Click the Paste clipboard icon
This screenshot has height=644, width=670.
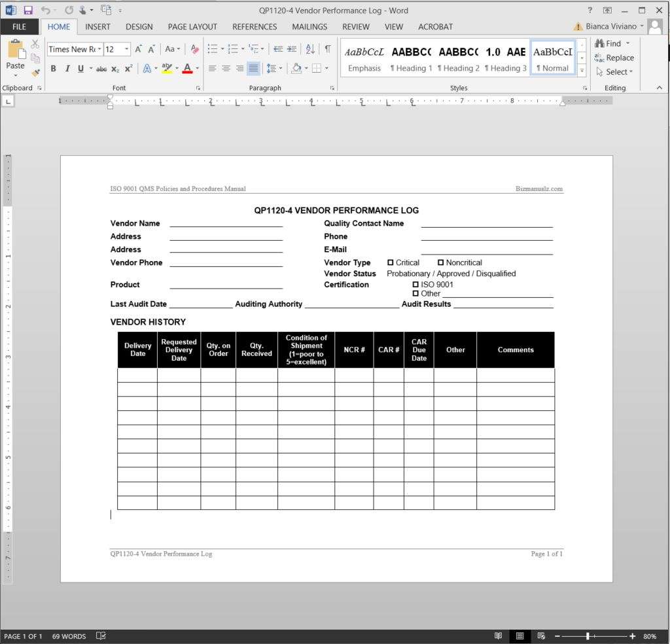point(16,50)
